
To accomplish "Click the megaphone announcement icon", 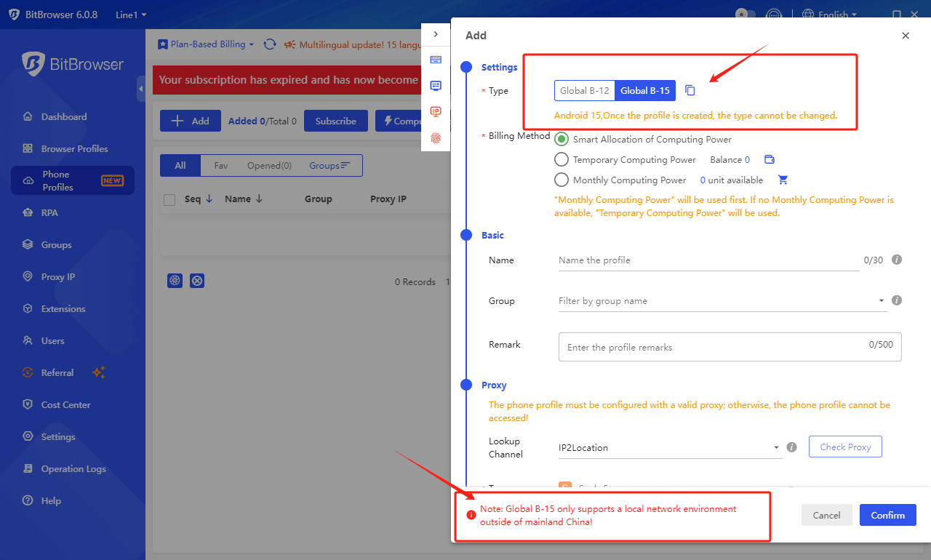I will point(289,44).
